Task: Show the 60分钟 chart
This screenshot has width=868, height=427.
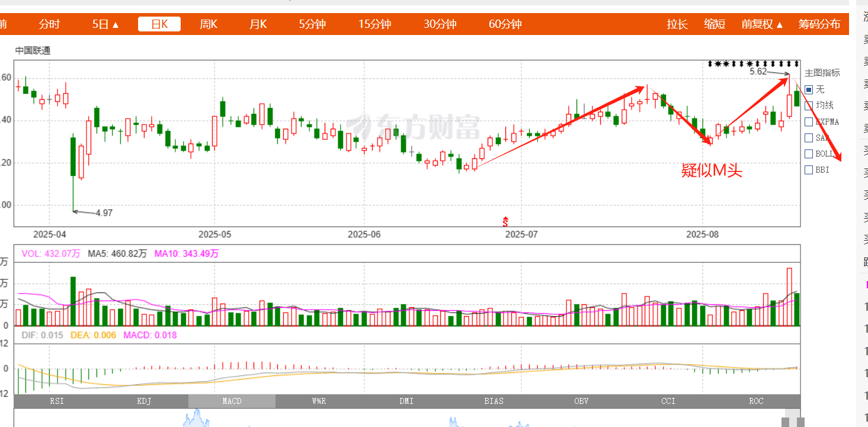Action: point(505,24)
